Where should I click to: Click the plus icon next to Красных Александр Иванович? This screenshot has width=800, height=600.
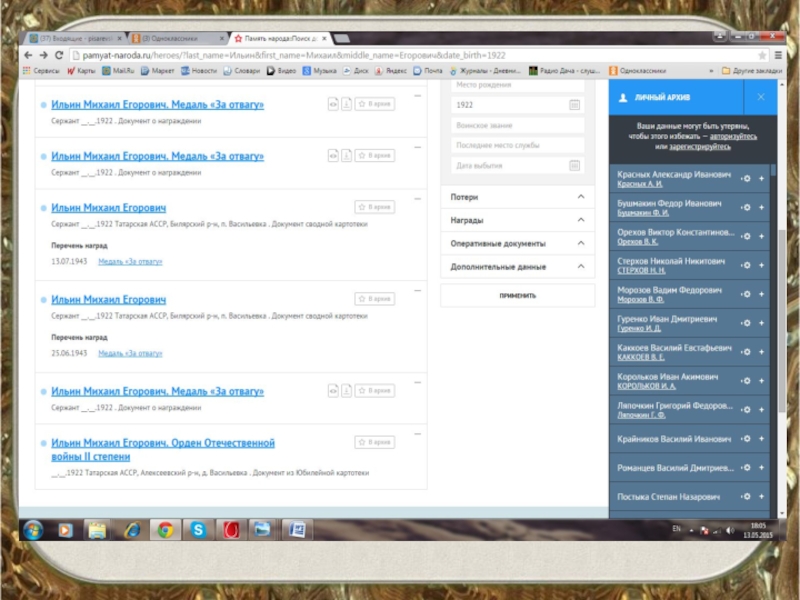pyautogui.click(x=761, y=179)
